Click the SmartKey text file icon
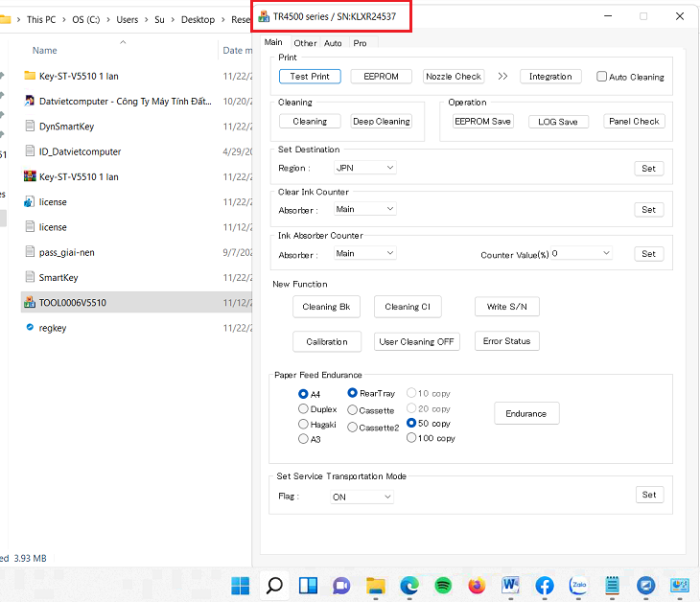Image resolution: width=700 pixels, height=602 pixels. (30, 277)
